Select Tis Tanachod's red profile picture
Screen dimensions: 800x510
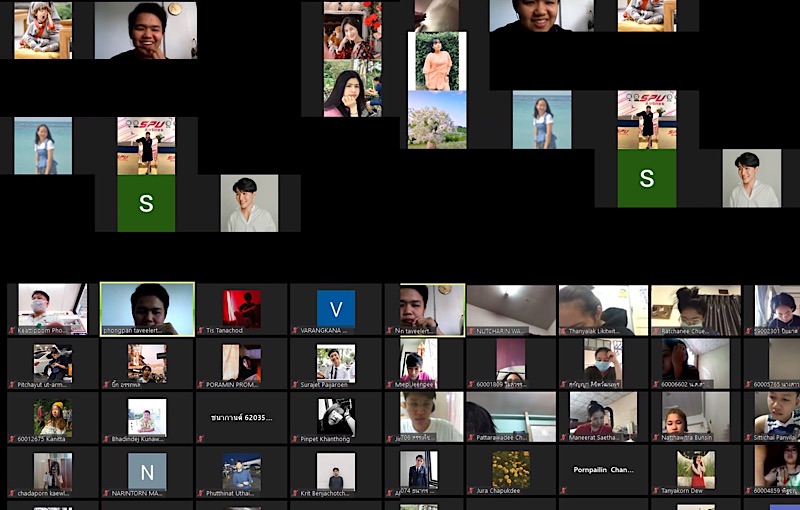(241, 309)
